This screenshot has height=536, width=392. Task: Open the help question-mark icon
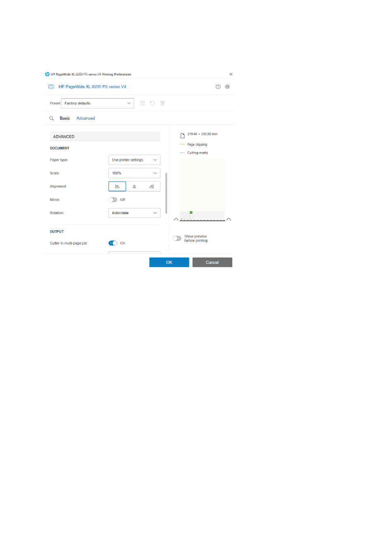point(218,87)
